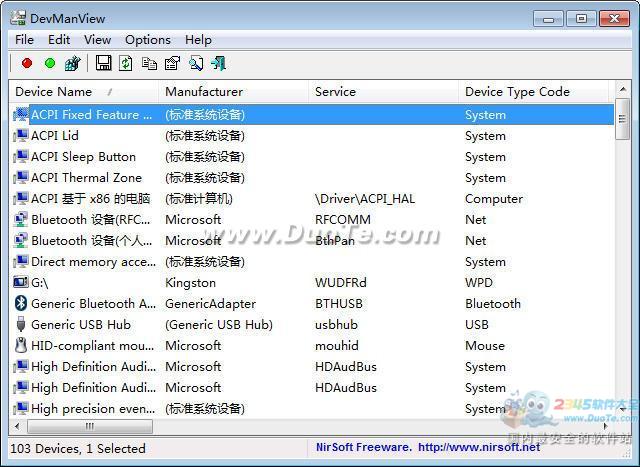Image resolution: width=640 pixels, height=467 pixels.
Task: Sort by the Manufacturer column header
Action: (233, 91)
